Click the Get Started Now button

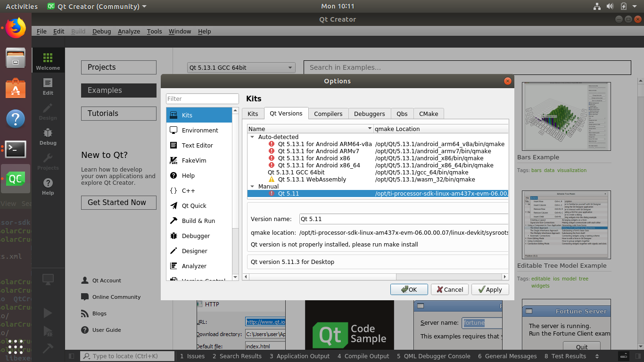(x=118, y=202)
